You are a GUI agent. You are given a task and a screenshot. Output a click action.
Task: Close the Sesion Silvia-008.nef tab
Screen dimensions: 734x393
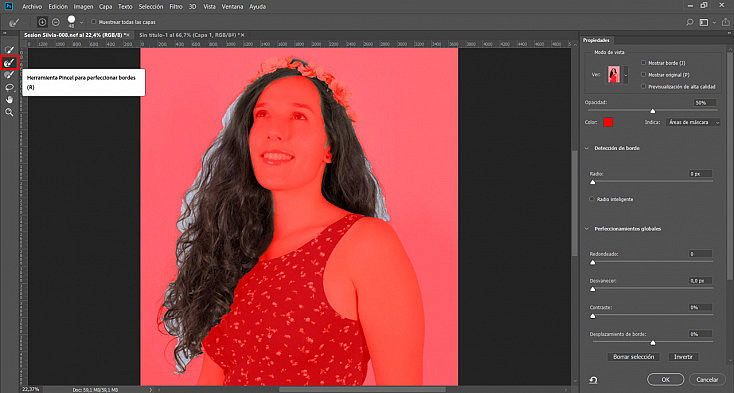point(127,35)
